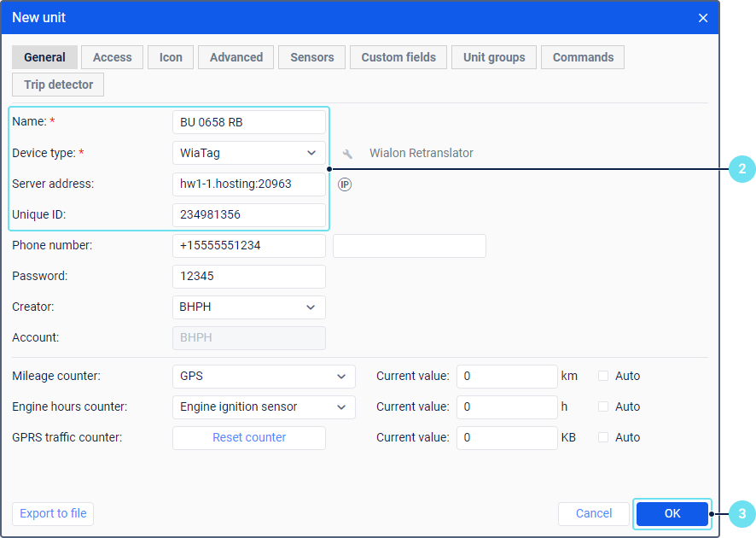Click the Unique ID input field
Viewport: 756px width, 538px height.
pos(249,214)
